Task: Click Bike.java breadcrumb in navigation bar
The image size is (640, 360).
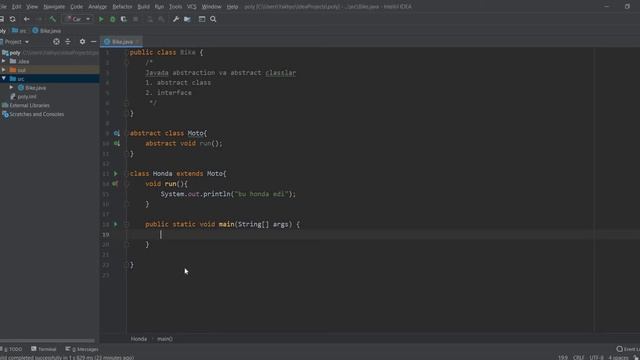Action: [47, 31]
